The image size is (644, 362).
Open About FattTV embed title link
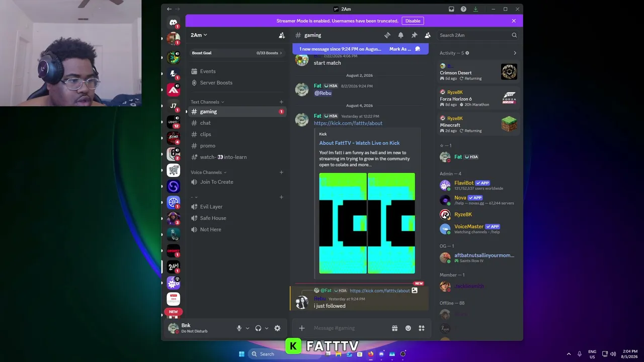(359, 143)
